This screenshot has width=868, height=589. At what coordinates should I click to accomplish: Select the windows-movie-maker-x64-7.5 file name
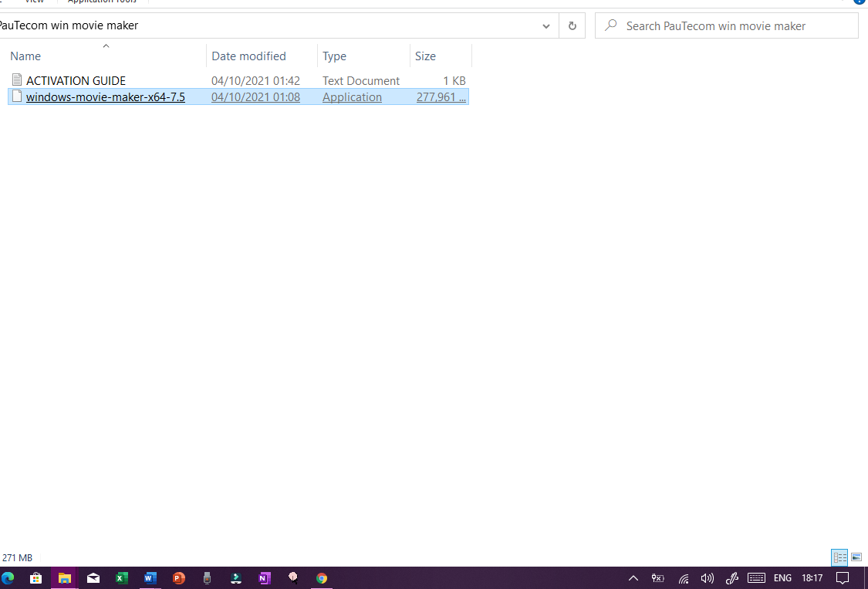click(x=105, y=97)
